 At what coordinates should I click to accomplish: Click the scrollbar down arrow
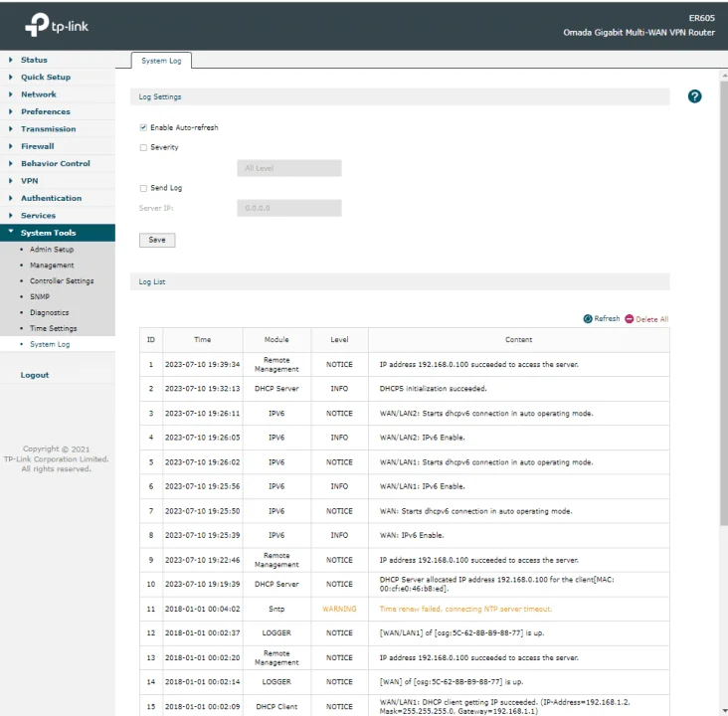click(x=724, y=710)
